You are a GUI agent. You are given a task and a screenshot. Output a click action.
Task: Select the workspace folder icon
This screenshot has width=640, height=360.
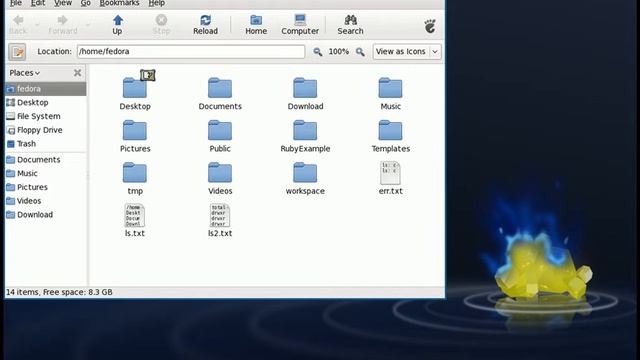[x=305, y=173]
